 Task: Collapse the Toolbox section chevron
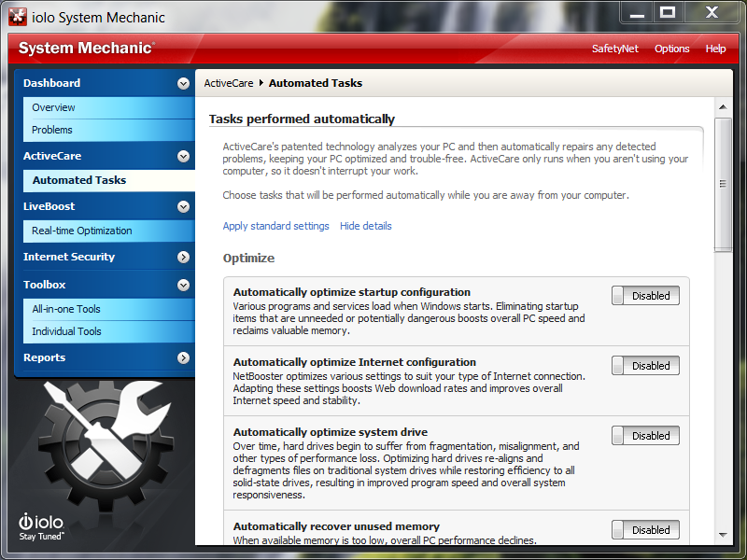pos(183,285)
